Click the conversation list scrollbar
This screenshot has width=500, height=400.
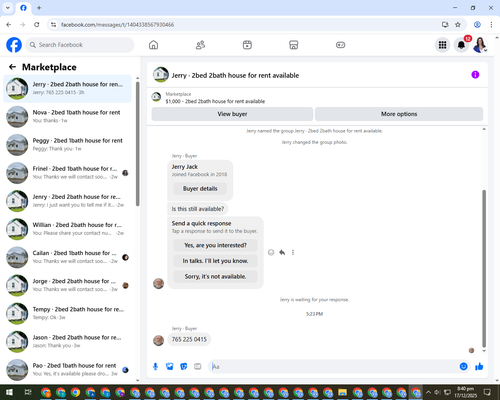(x=138, y=143)
